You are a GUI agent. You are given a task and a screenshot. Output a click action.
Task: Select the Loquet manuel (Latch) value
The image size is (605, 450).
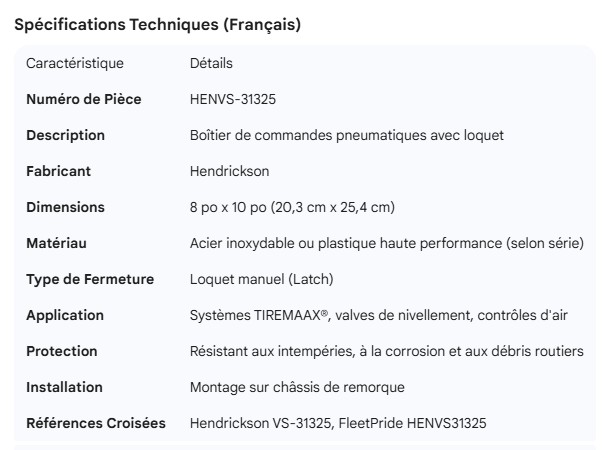(x=262, y=280)
